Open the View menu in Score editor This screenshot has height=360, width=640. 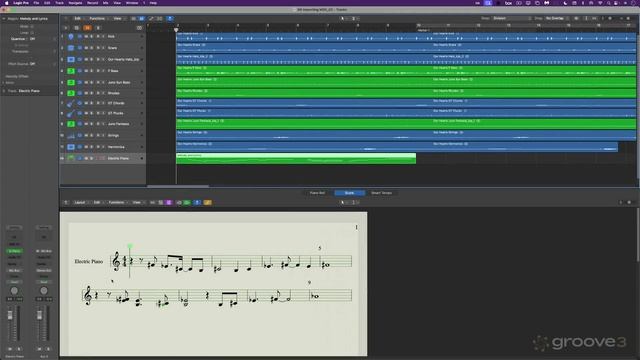(138, 202)
